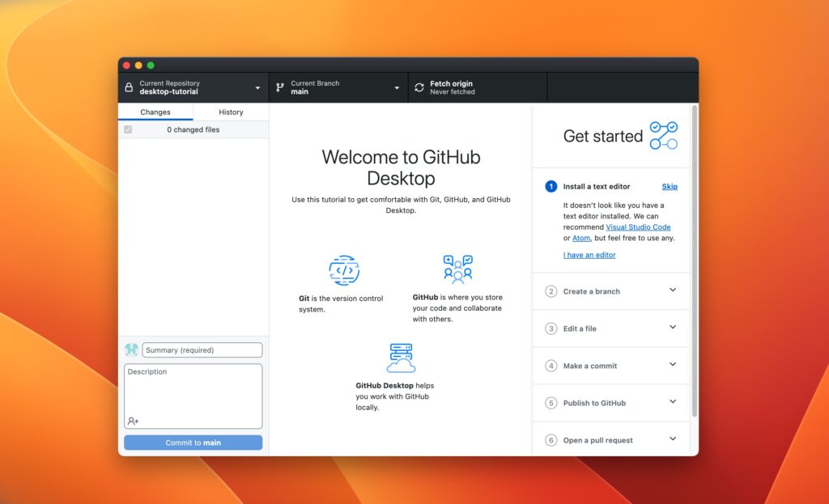Click the Git version control illustration icon
The image size is (829, 504).
(342, 269)
